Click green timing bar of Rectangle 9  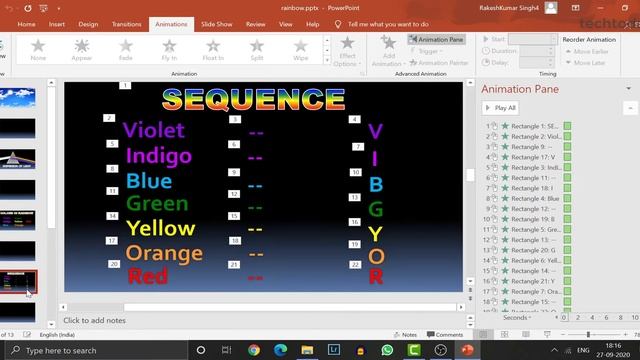(567, 147)
